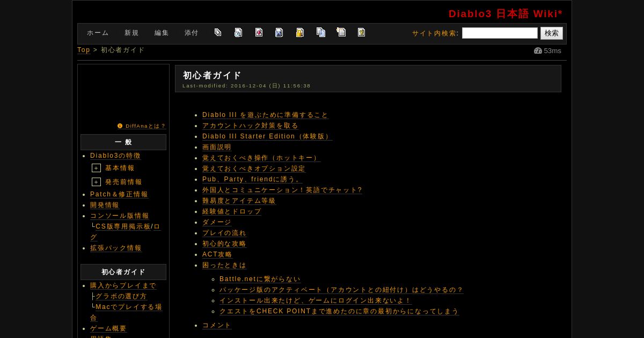The width and height of the screenshot is (644, 338).
Task: Jump to Diablo III を遊ぶために準備すること
Action: click(265, 115)
